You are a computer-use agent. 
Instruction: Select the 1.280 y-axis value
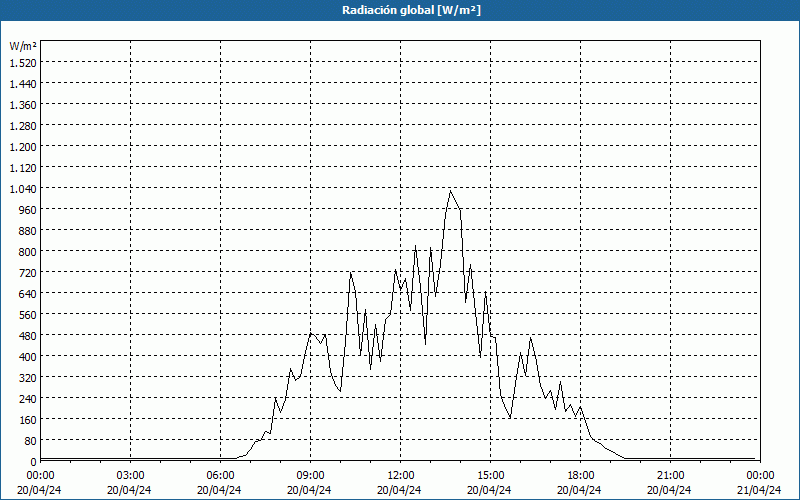click(23, 126)
